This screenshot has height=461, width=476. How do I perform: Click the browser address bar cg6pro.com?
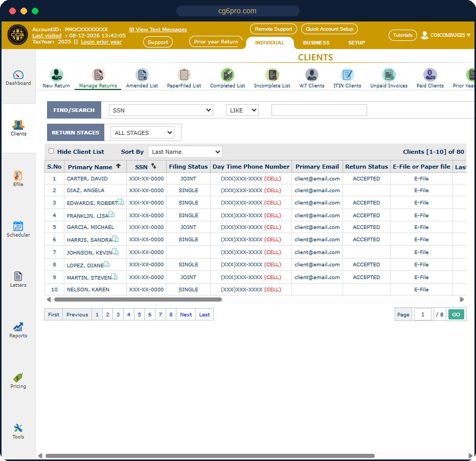click(238, 11)
